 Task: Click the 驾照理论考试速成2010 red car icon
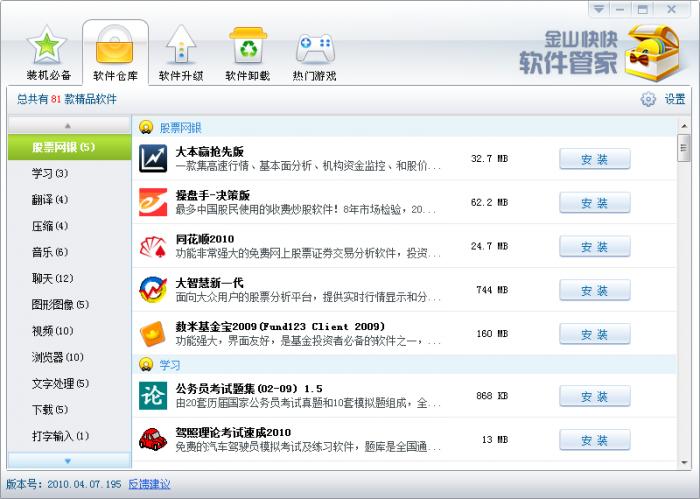(x=153, y=439)
